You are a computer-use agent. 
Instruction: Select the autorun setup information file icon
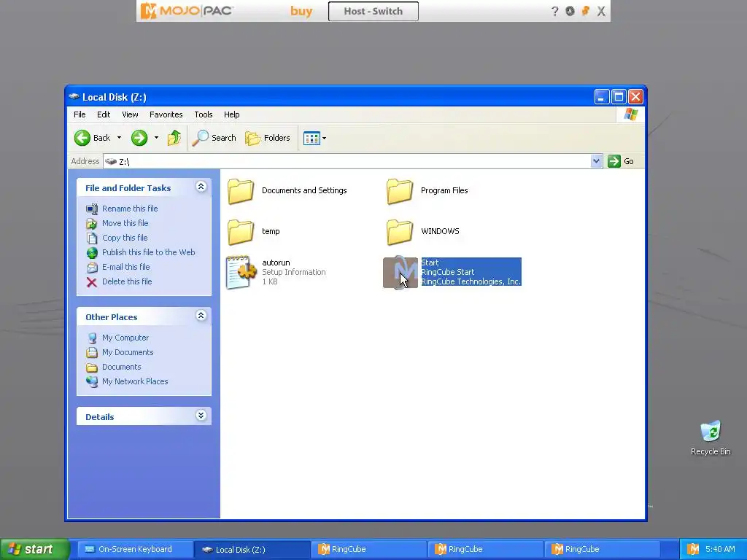point(241,273)
